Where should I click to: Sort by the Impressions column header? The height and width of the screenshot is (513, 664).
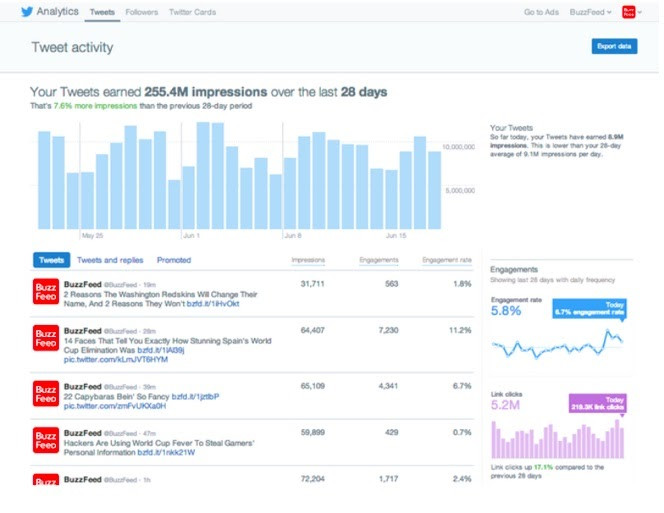[308, 260]
